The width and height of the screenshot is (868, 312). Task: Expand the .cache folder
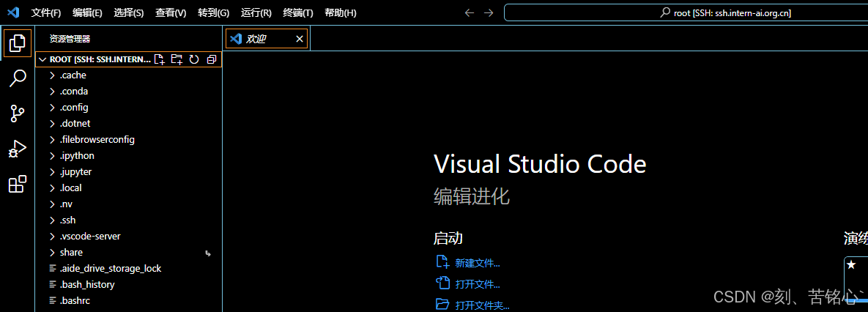tap(128, 75)
